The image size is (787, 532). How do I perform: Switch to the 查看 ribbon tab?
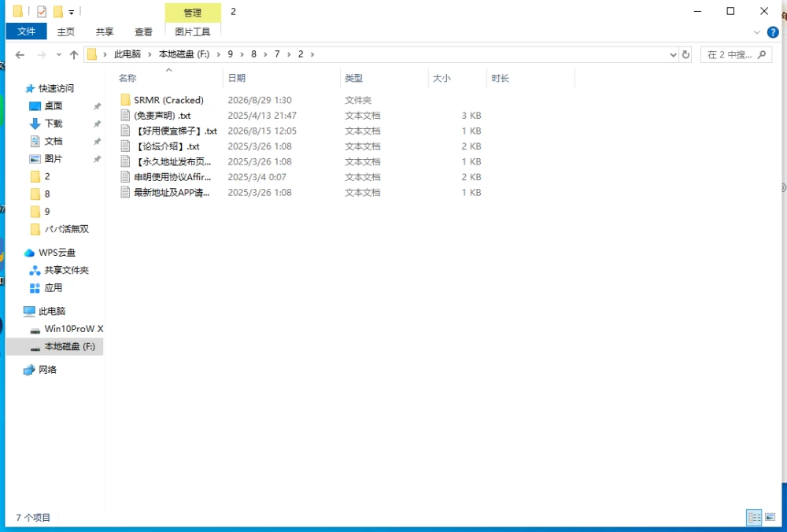click(x=143, y=31)
